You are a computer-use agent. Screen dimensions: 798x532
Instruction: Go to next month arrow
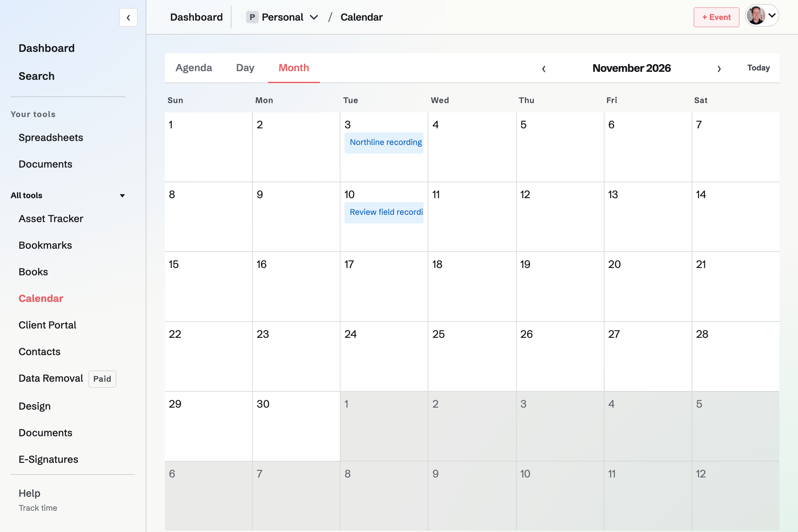click(x=719, y=68)
